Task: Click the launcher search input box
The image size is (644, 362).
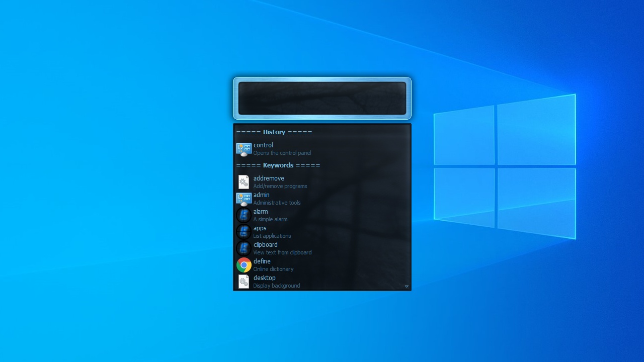Action: click(x=322, y=99)
